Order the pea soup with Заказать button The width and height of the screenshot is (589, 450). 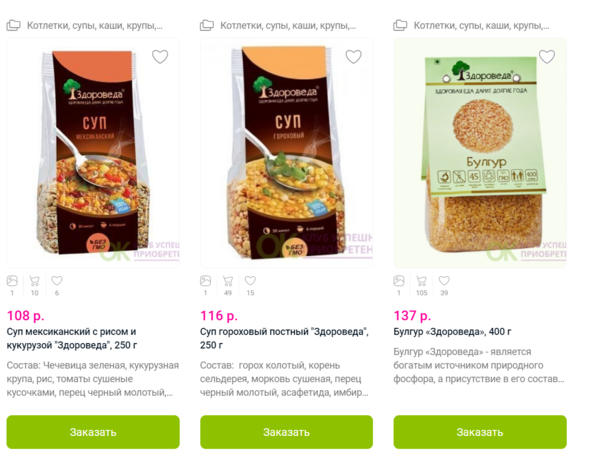click(x=287, y=432)
